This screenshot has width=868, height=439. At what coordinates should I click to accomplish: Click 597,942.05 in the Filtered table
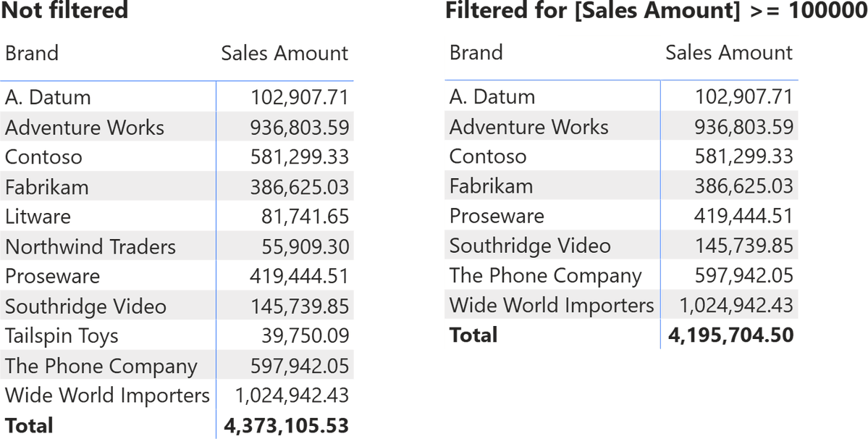coord(744,276)
